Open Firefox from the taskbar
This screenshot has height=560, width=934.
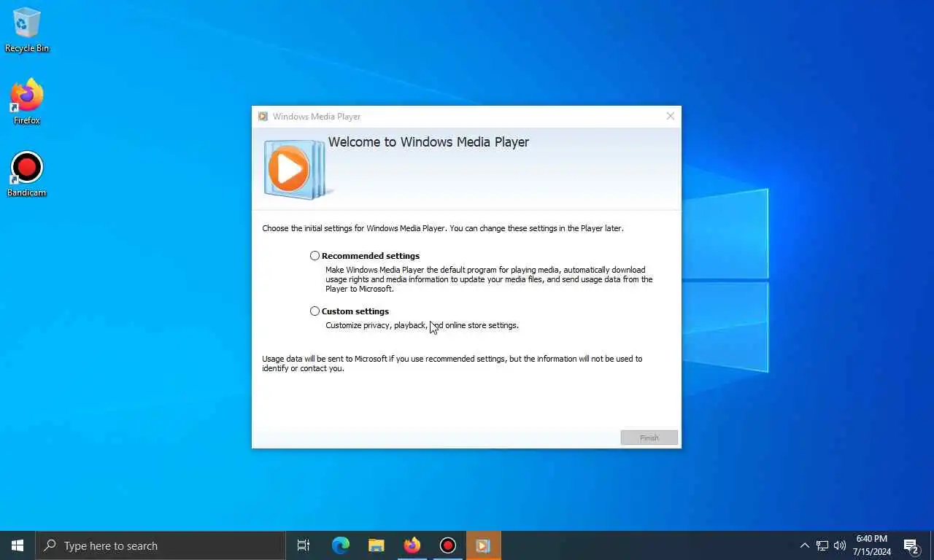pyautogui.click(x=412, y=545)
